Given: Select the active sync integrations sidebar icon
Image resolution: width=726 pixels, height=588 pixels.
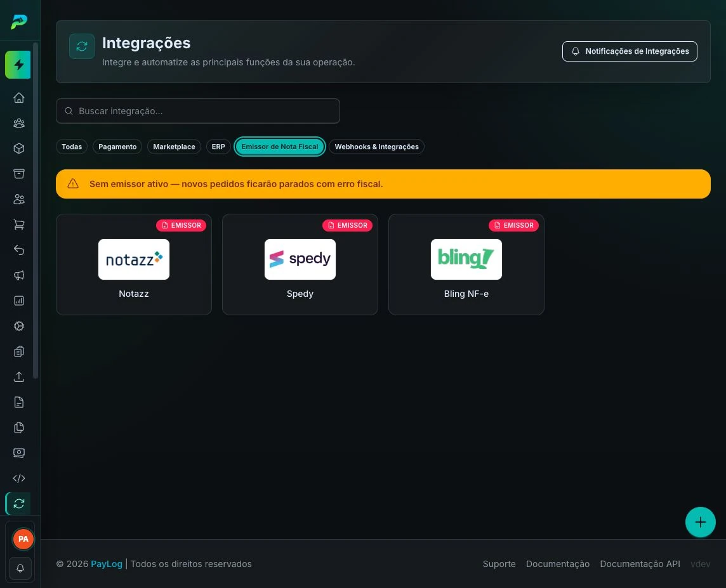Looking at the screenshot, I should [x=18, y=504].
